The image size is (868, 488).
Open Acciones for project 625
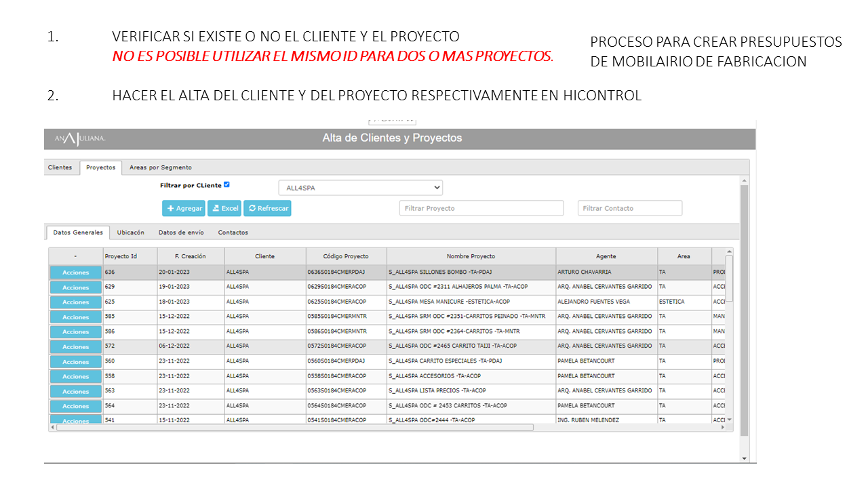coord(76,302)
